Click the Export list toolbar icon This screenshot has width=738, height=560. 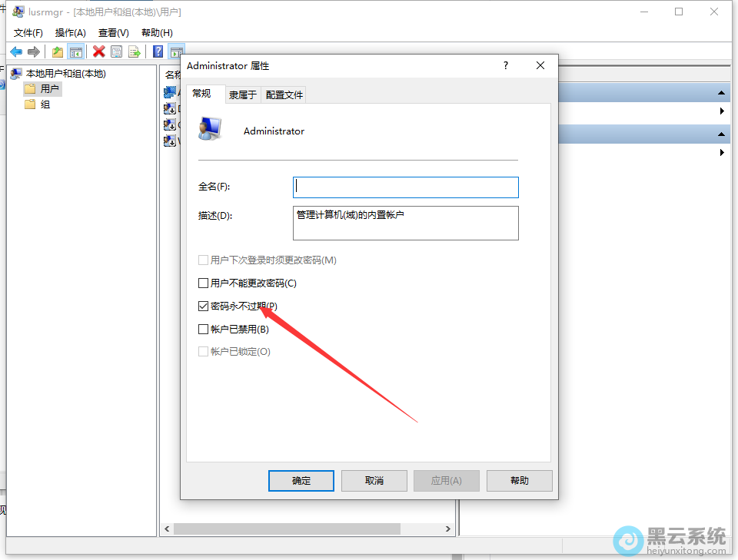(135, 51)
